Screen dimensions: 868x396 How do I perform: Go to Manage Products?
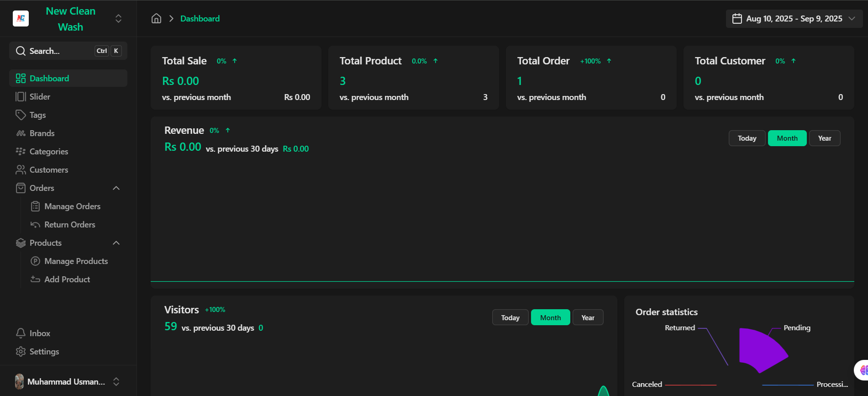click(x=75, y=261)
